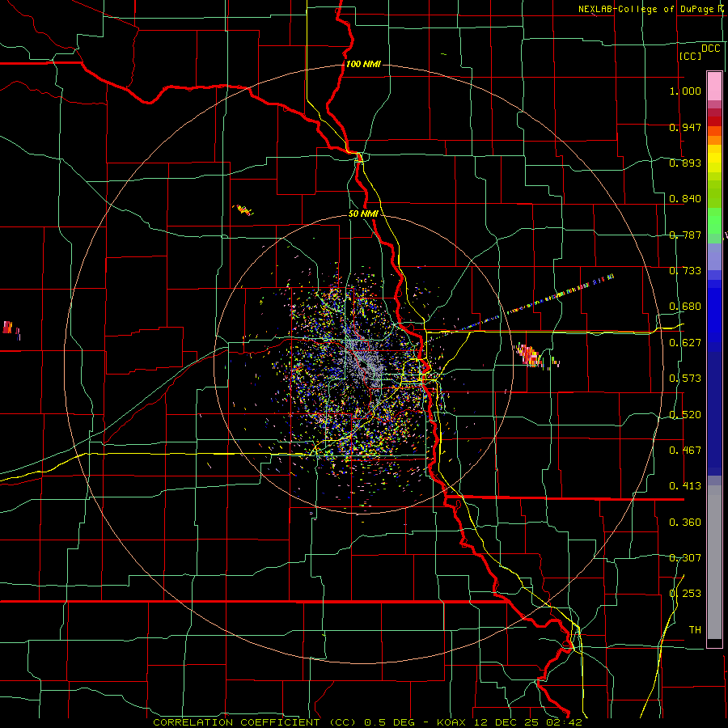Screen dimensions: 728x728
Task: Select the 0.627 legend value
Action: (x=685, y=343)
